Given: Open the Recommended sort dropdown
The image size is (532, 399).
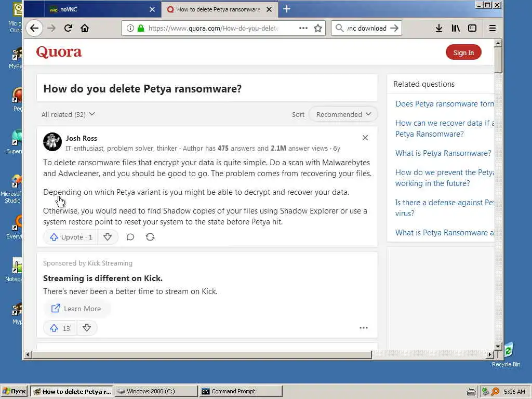Looking at the screenshot, I should coord(343,114).
